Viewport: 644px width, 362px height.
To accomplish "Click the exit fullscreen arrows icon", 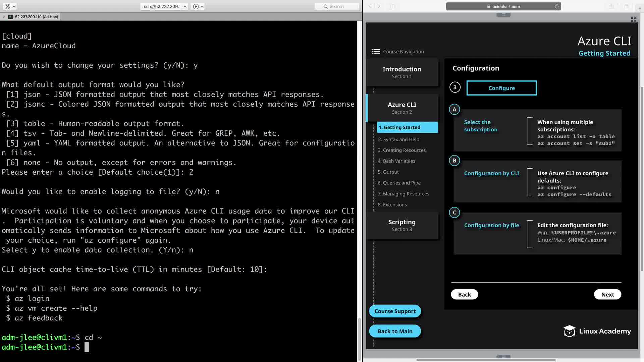I will point(633,19).
